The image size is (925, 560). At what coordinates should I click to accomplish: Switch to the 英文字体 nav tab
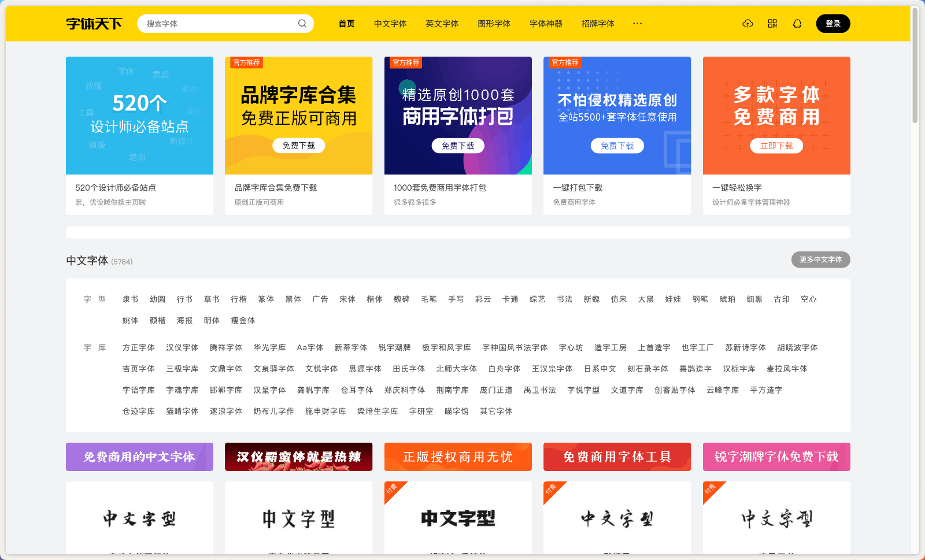point(442,24)
